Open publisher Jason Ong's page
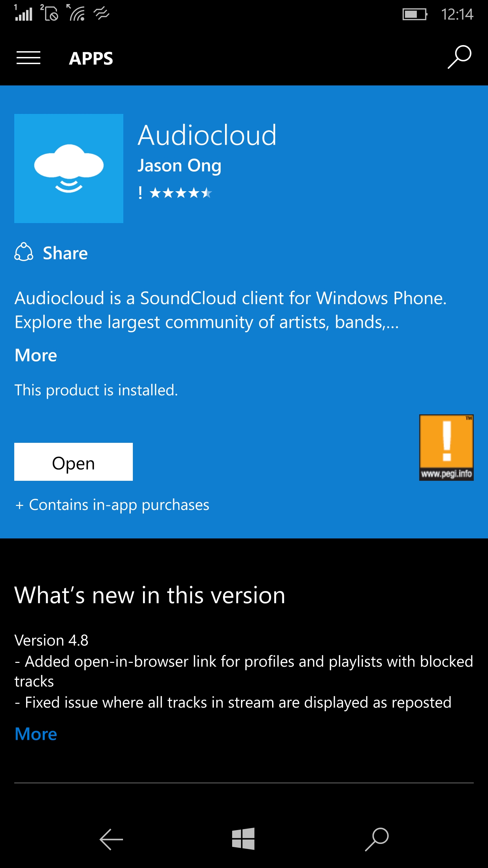 pos(179,166)
